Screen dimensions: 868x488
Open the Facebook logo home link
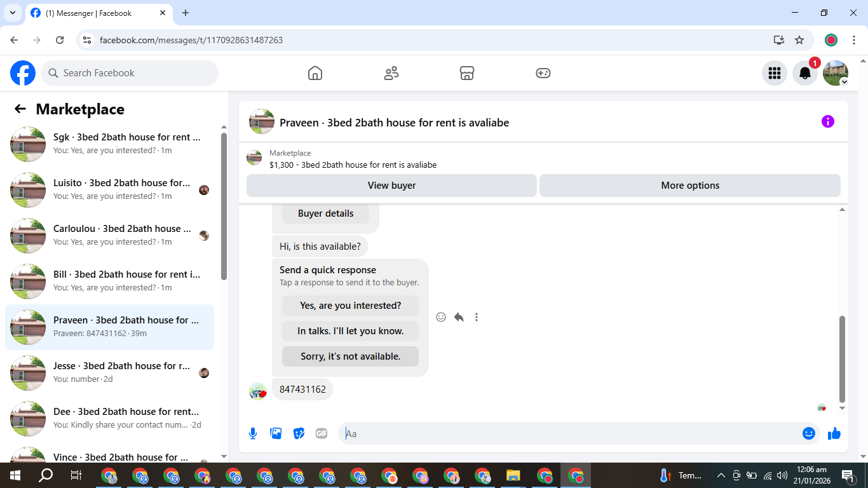coord(23,73)
